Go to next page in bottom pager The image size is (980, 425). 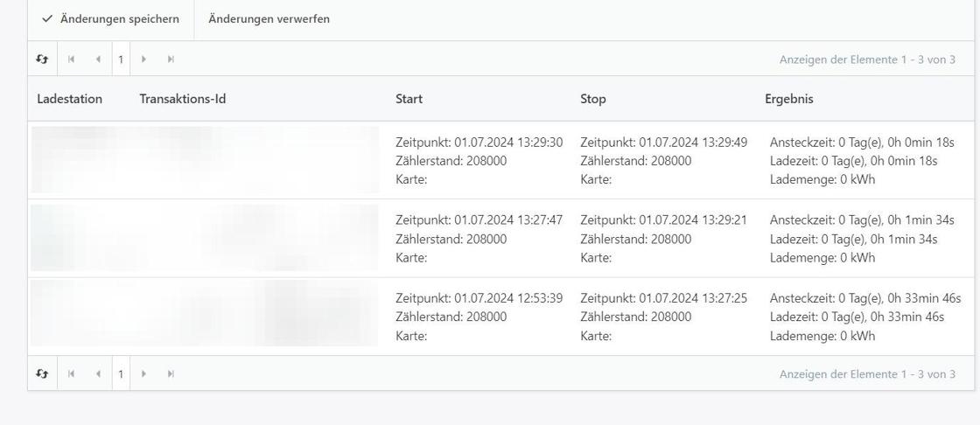143,373
